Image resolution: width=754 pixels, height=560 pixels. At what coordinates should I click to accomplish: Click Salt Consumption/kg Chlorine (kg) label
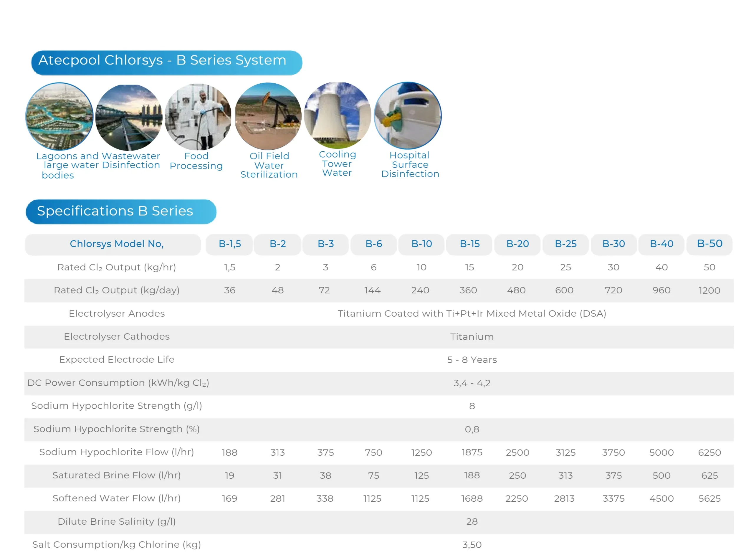coord(117,545)
